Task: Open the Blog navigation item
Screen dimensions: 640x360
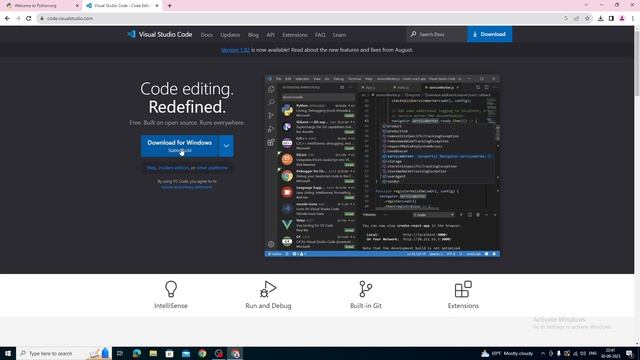Action: pos(253,35)
